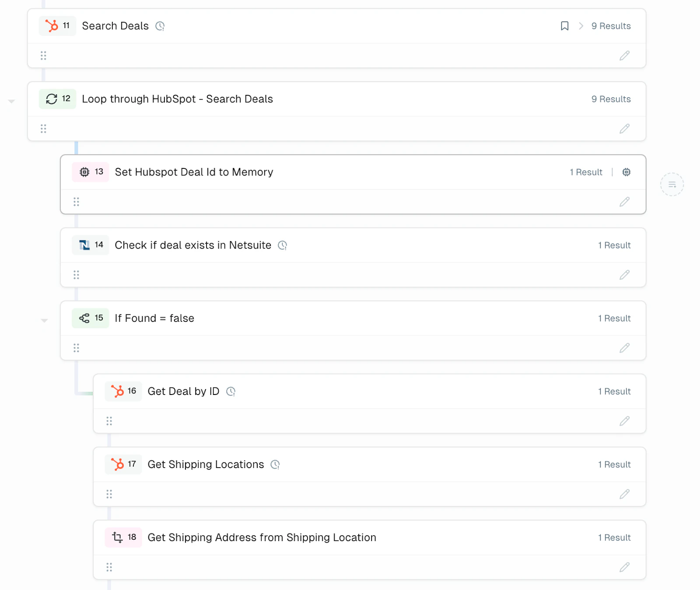The image size is (700, 590).
Task: Open 1 Result of Check if deal exists step
Action: (614, 245)
